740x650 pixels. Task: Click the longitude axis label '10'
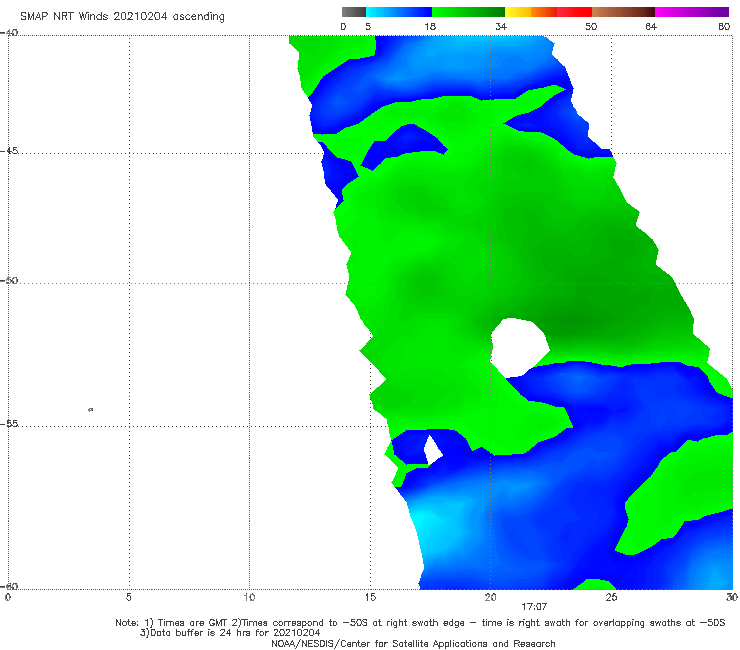pyautogui.click(x=249, y=598)
